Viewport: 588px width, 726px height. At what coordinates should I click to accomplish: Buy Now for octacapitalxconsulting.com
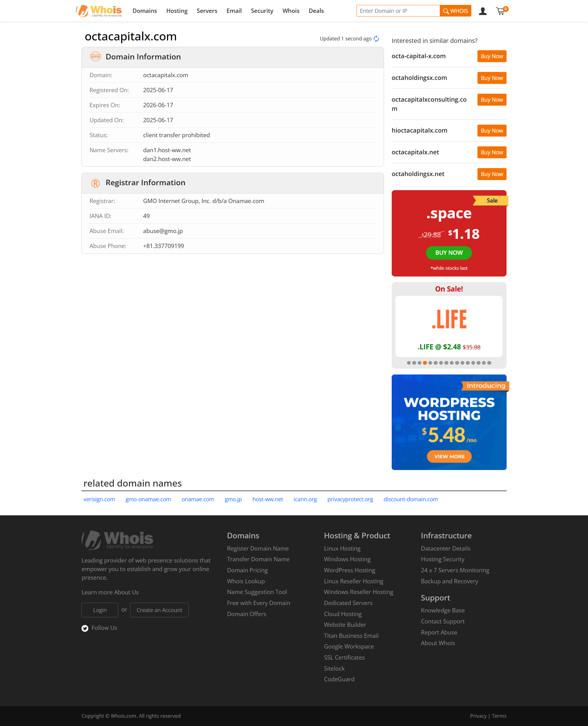coord(492,100)
